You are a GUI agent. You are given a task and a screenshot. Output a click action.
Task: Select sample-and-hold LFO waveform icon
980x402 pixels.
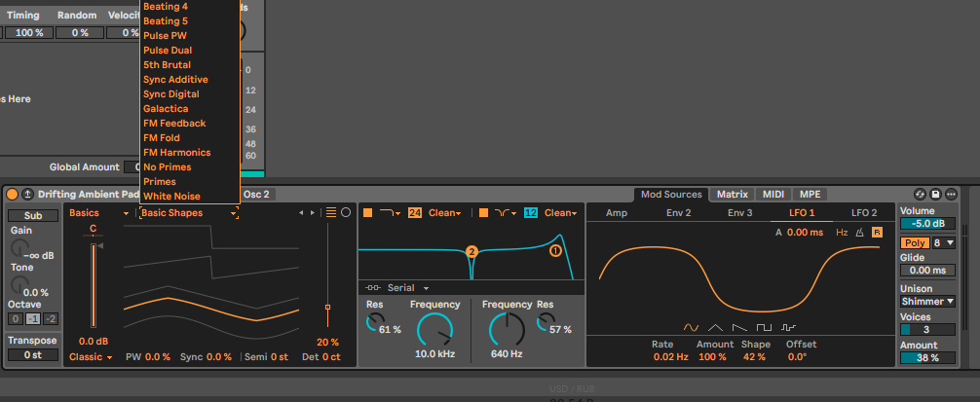(789, 327)
